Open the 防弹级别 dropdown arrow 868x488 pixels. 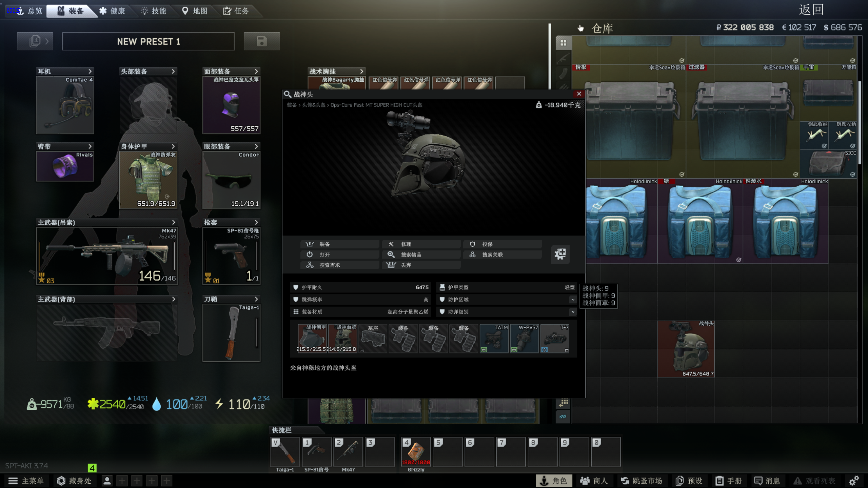(x=573, y=312)
